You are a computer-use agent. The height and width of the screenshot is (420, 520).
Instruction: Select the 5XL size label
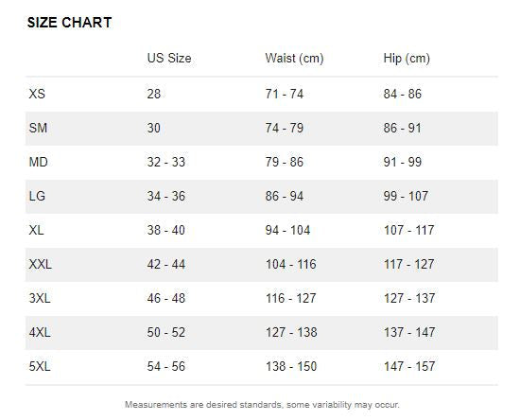tap(40, 367)
